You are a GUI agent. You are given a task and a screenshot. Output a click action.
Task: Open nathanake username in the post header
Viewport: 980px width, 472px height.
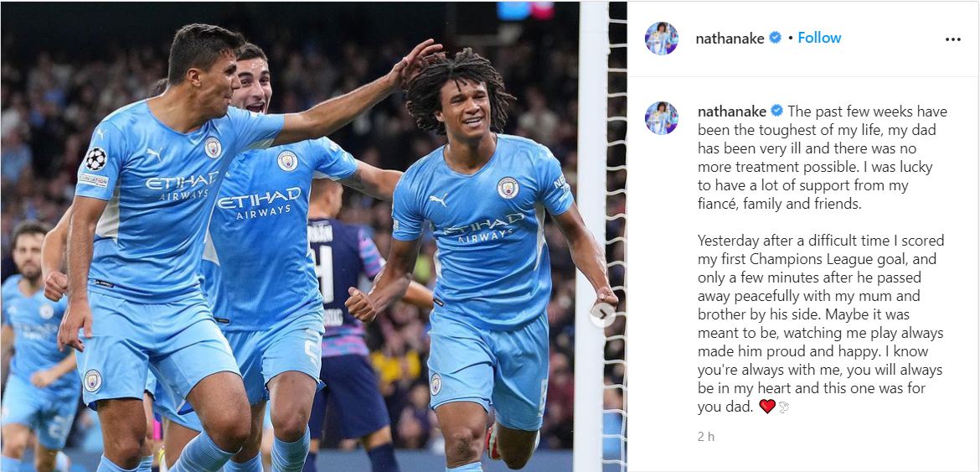[730, 39]
